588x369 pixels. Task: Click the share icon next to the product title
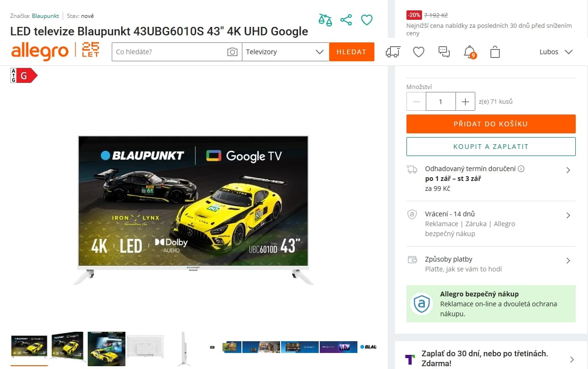(x=346, y=20)
